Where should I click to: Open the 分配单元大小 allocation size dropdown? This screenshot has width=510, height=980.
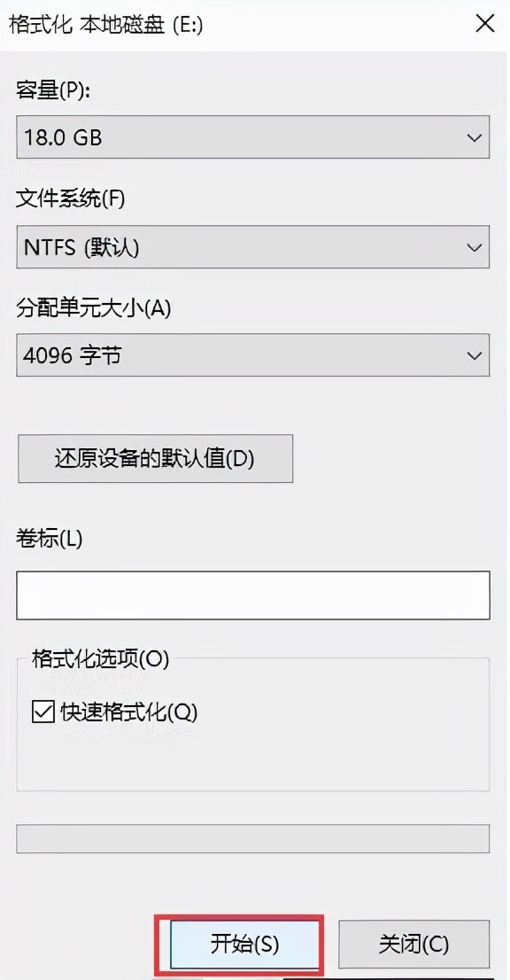pos(475,355)
